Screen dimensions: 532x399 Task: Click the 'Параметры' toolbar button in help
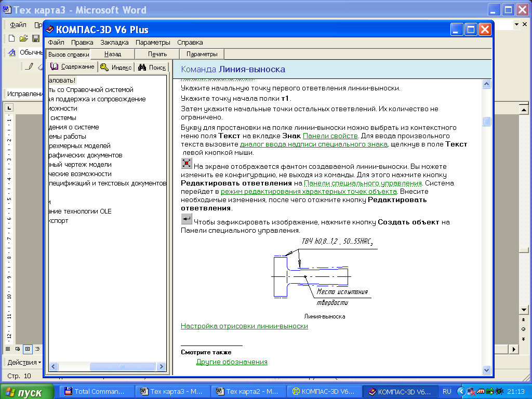click(202, 54)
